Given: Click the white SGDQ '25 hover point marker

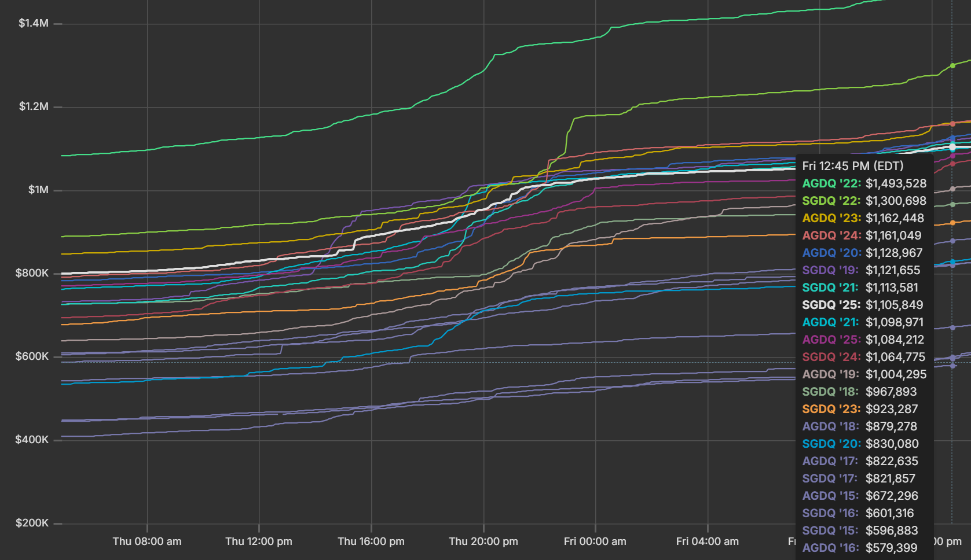Looking at the screenshot, I should click(952, 148).
